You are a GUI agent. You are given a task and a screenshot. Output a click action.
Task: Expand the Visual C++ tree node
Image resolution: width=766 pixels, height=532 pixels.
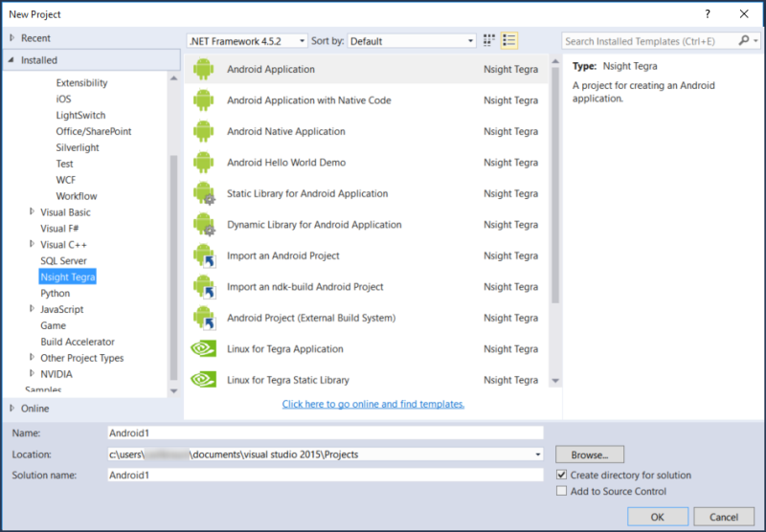(x=32, y=244)
